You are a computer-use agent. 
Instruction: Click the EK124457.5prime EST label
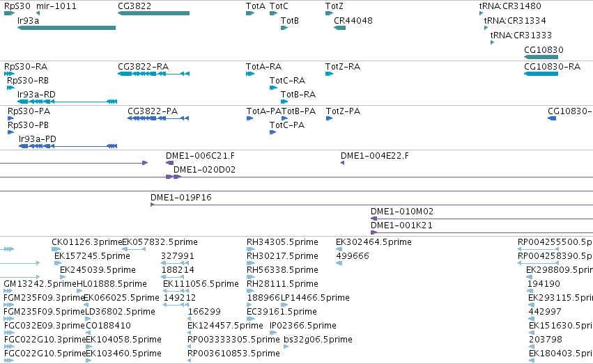(x=225, y=326)
